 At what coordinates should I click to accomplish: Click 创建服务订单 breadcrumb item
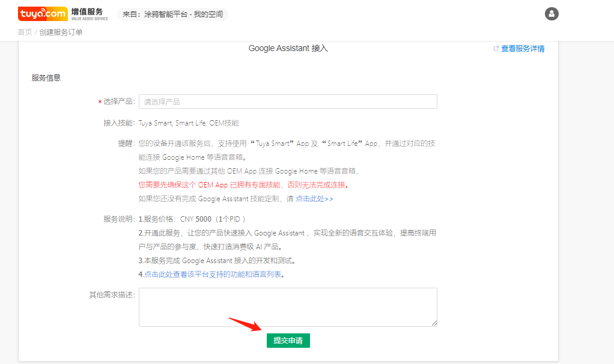tap(61, 32)
